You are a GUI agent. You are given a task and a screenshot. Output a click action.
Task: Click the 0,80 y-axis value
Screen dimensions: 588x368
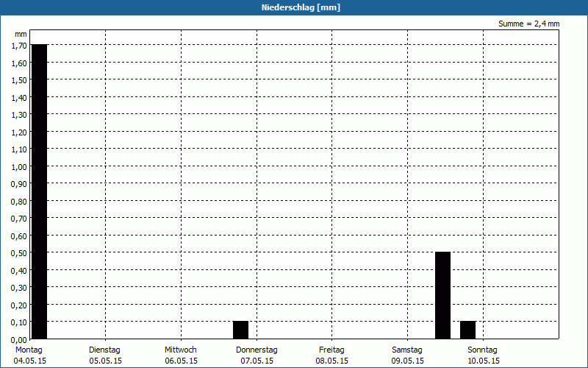19,202
